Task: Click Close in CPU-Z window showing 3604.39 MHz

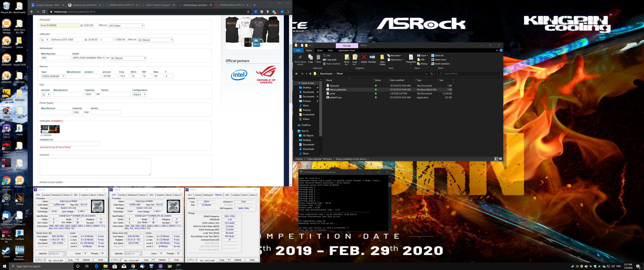Action: [101, 260]
